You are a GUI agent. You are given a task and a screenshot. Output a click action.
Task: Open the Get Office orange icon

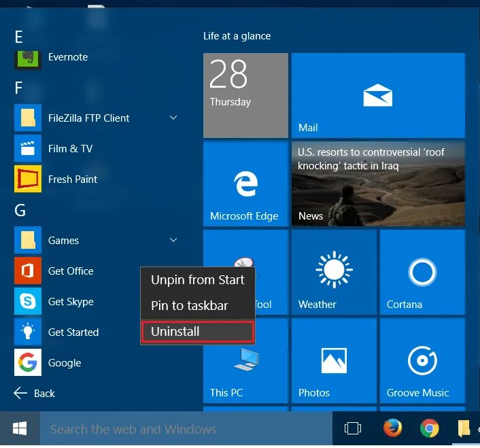(28, 271)
